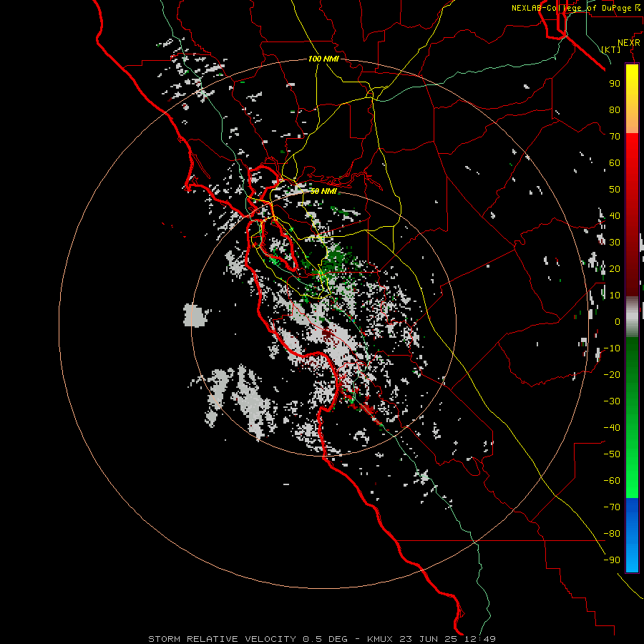
Task: Select the 0 knots scale label
Action: pos(618,321)
